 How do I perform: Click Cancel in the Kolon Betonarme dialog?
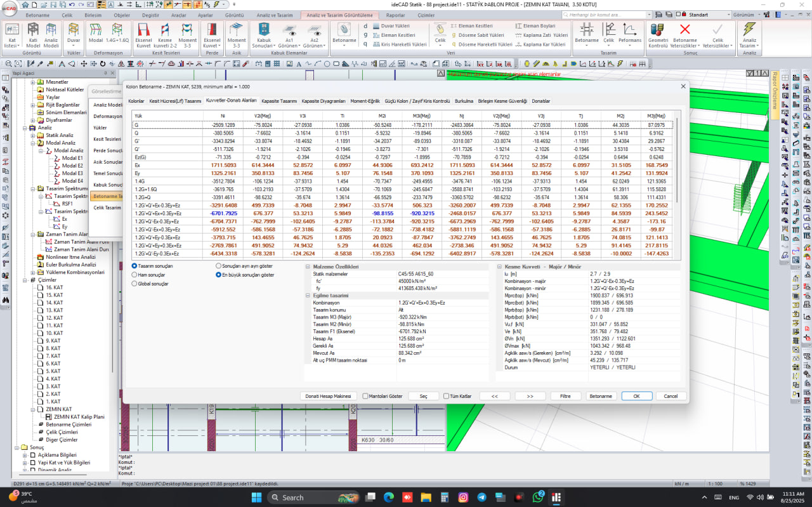[671, 396]
